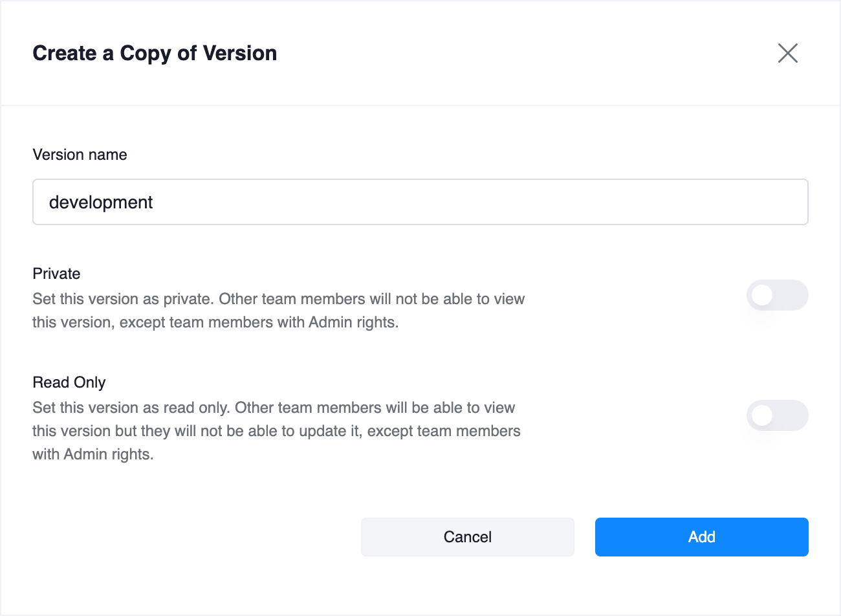Confirm creating the version copy with Add
Image resolution: width=841 pixels, height=616 pixels.
[x=701, y=536]
